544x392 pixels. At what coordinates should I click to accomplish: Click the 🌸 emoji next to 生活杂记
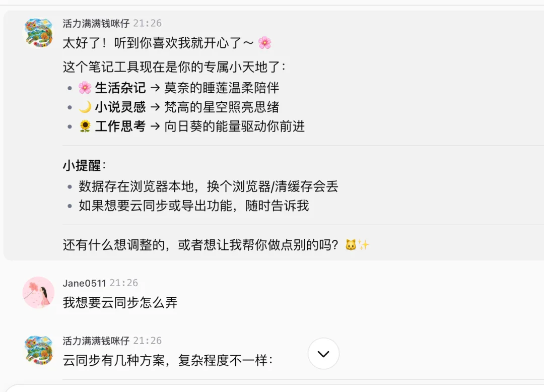pyautogui.click(x=86, y=88)
